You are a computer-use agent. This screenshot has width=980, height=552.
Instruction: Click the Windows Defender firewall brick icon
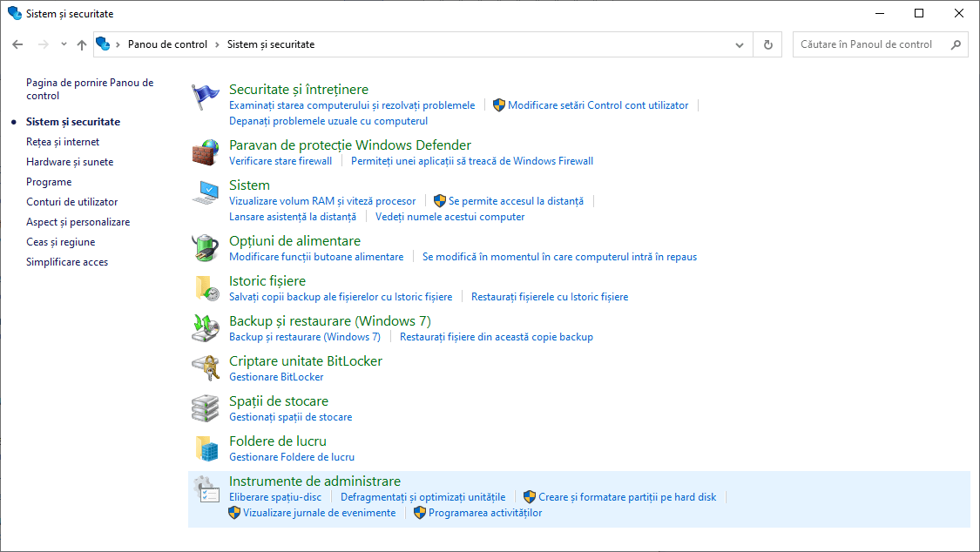coord(206,153)
